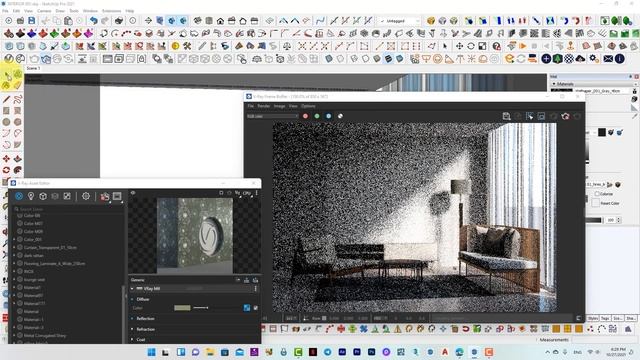640x360 pixels.
Task: Start render with the teapot icon in Asset Editor
Action: (104, 197)
